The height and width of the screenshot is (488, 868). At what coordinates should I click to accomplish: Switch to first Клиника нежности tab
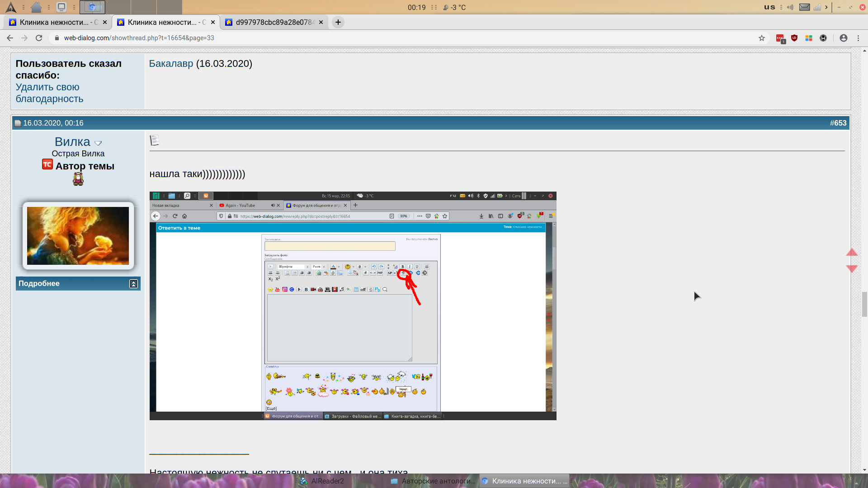tap(54, 22)
